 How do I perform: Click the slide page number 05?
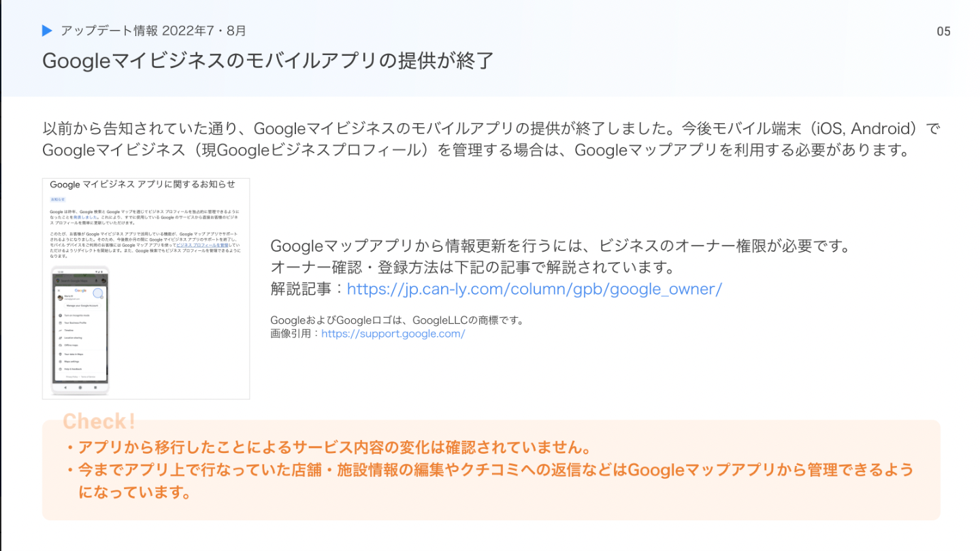[943, 31]
